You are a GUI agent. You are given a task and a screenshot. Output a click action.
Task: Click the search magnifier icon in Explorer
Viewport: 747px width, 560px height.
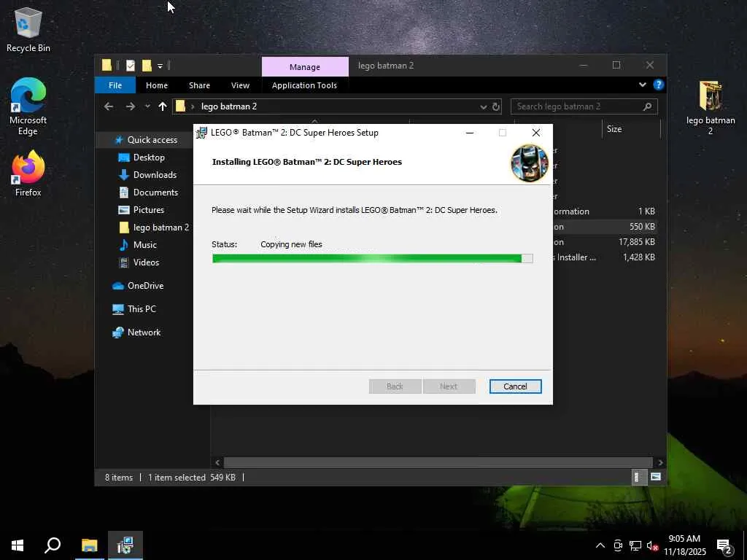(x=647, y=106)
